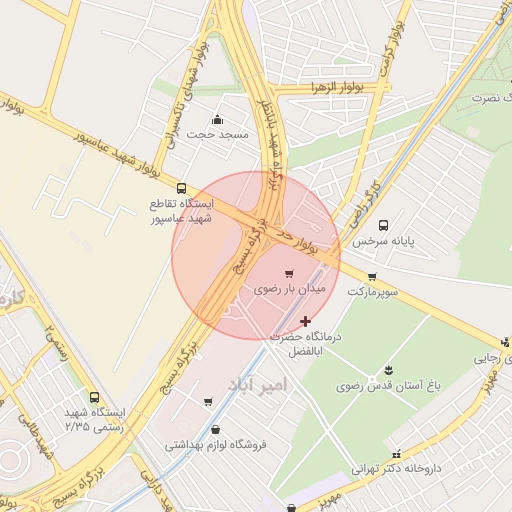Select the bus icon at پایانه سرخس
This screenshot has width=512, height=512.
click(383, 226)
